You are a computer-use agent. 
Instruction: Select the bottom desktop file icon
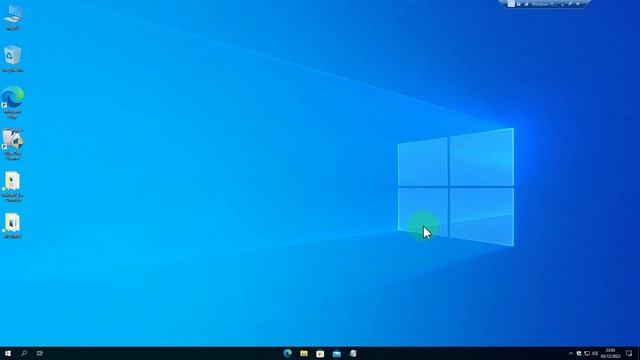pyautogui.click(x=13, y=226)
